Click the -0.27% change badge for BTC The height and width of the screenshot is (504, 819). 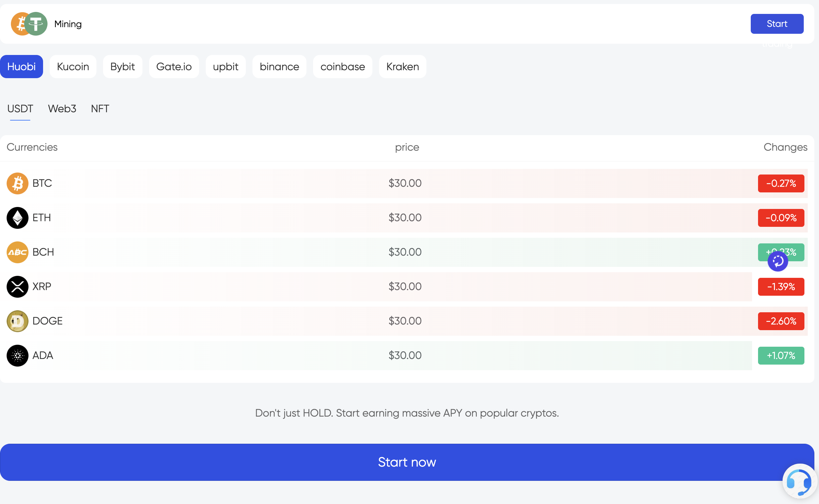tap(781, 183)
